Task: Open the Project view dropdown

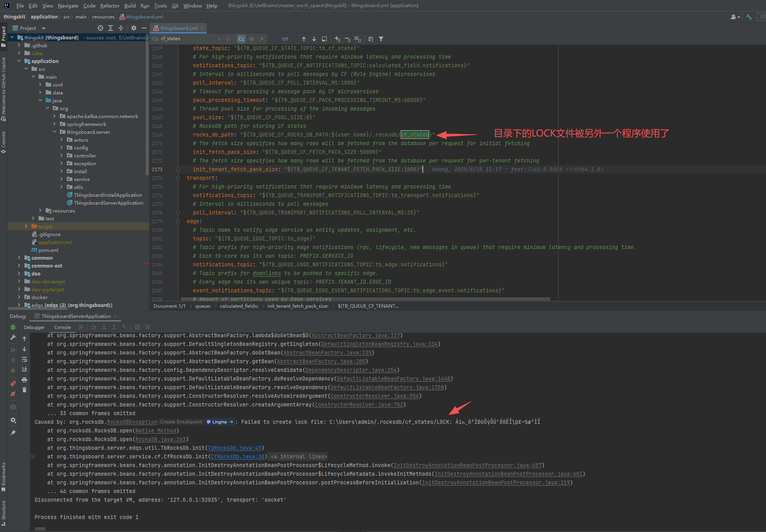Action: tap(44, 28)
